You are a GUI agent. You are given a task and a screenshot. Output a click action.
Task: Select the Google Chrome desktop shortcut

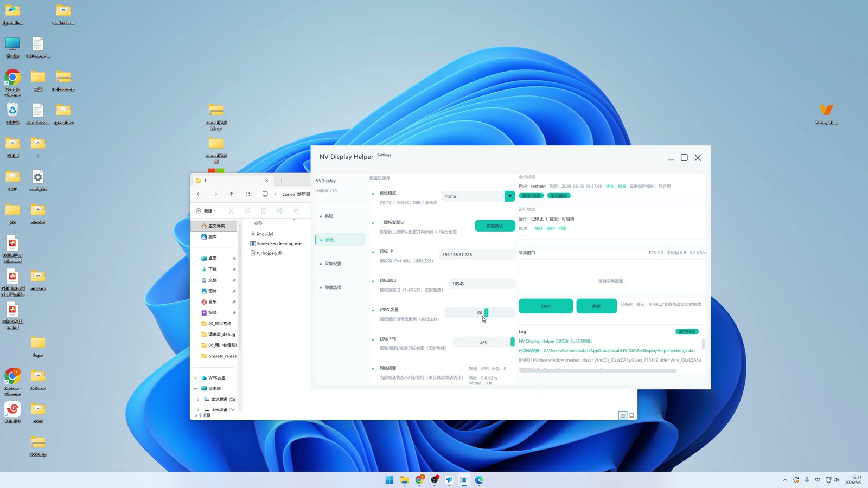pos(12,83)
